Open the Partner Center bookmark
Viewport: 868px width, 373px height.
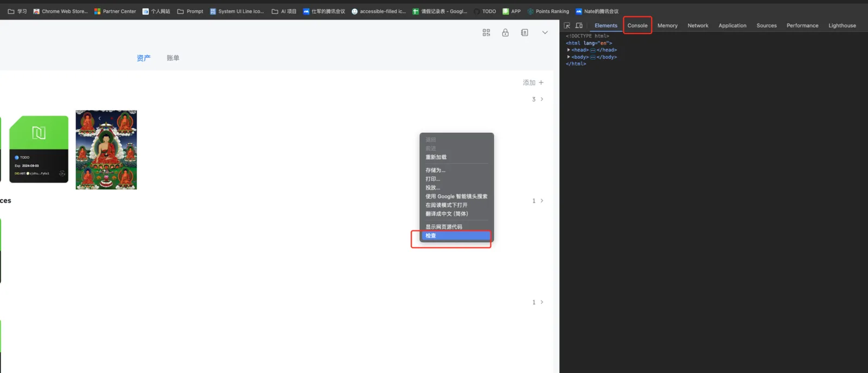pyautogui.click(x=115, y=11)
